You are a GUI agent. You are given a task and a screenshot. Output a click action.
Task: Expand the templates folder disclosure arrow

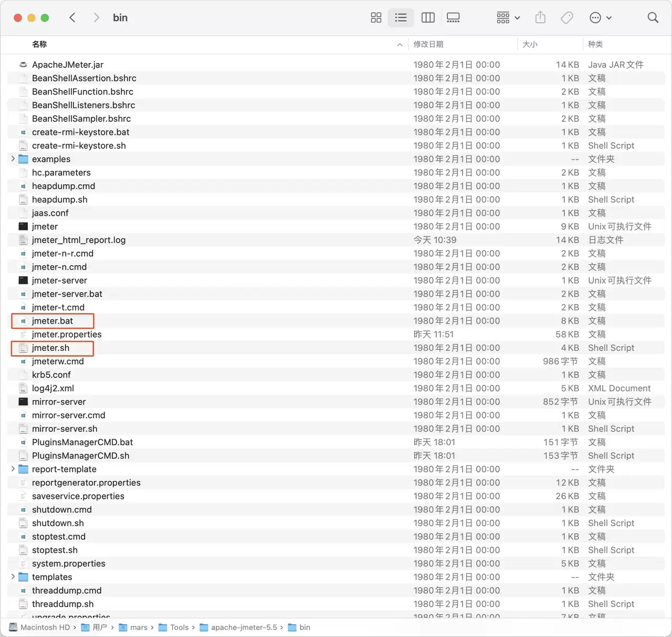click(x=13, y=577)
